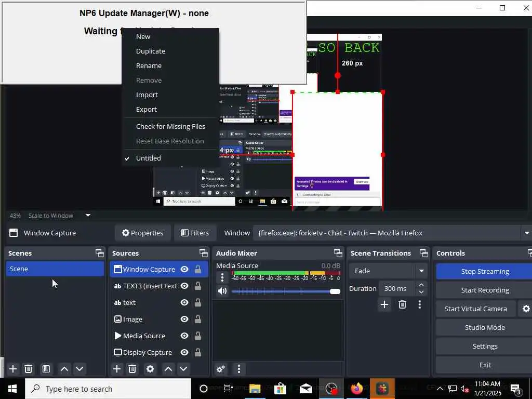Move source down in Sources panel
This screenshot has height=399, width=532.
coord(183,369)
